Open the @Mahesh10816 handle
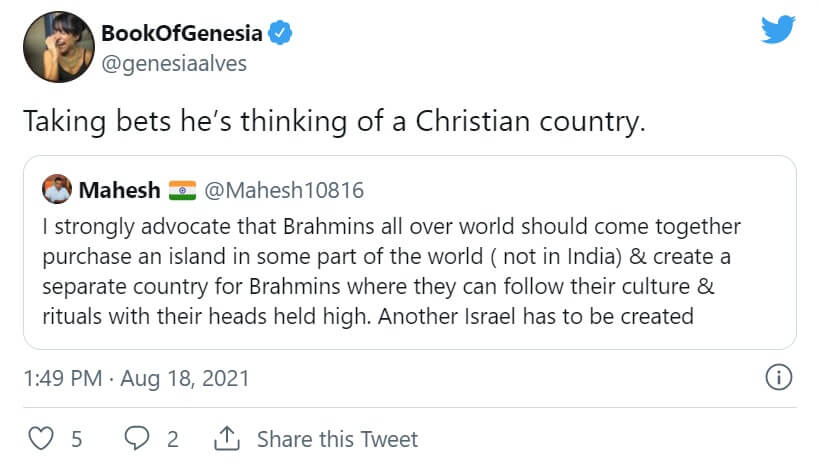The width and height of the screenshot is (819, 466). pos(284,189)
